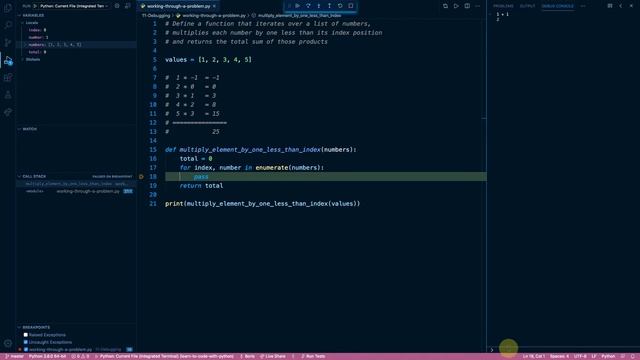Screen dimensions: 640x360
Task: Switch to the Problems tab
Action: click(x=503, y=6)
